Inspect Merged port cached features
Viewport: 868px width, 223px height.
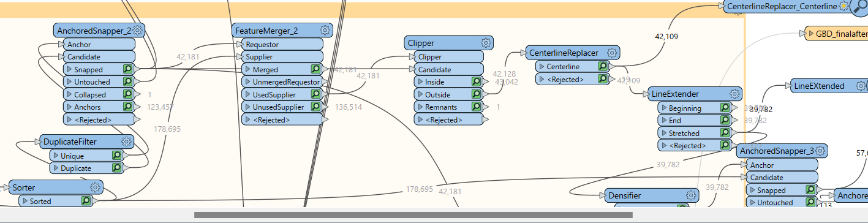tap(316, 69)
